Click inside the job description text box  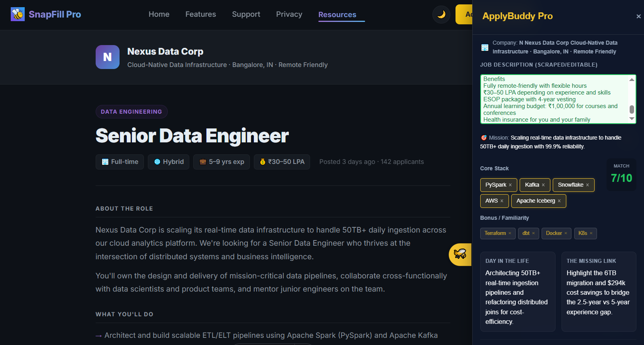point(554,99)
